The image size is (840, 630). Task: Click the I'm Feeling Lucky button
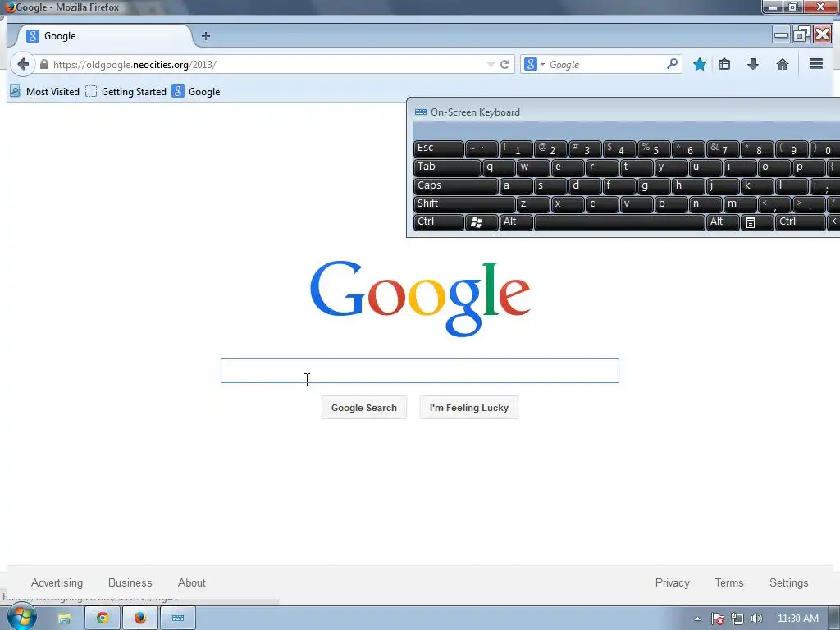point(468,408)
